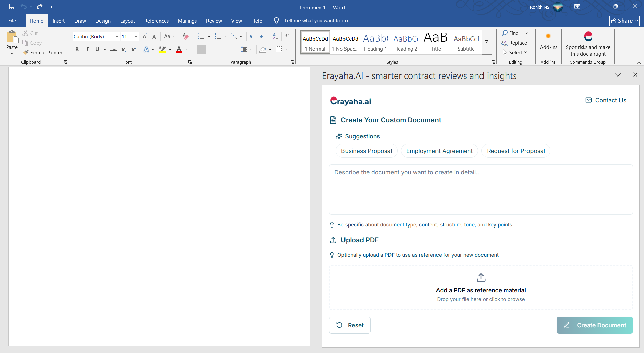
Task: Open shading color paint bucket
Action: coord(263,49)
